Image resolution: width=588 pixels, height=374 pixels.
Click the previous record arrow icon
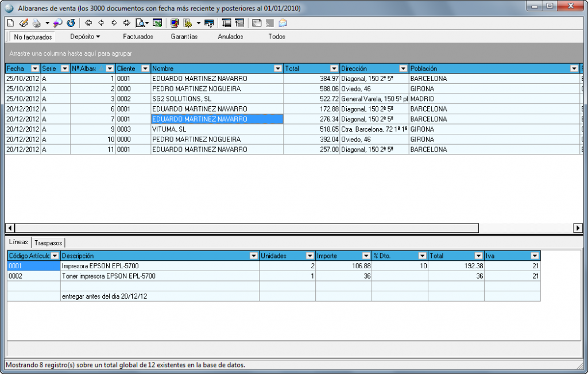tap(101, 23)
